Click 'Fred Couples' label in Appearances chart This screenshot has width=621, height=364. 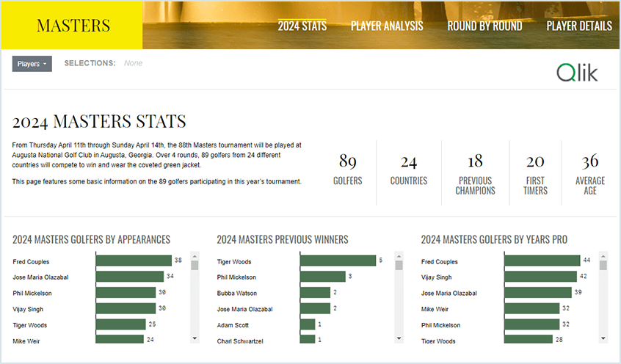point(31,262)
